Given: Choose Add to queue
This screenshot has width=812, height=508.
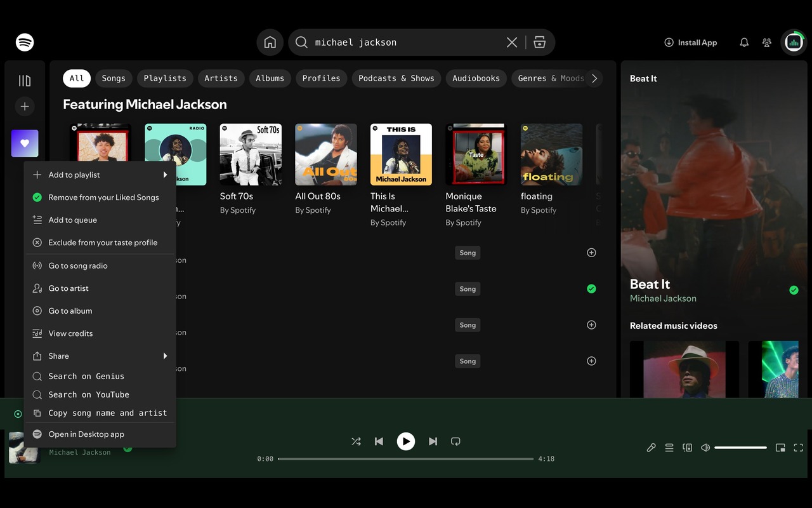Looking at the screenshot, I should (x=100, y=220).
